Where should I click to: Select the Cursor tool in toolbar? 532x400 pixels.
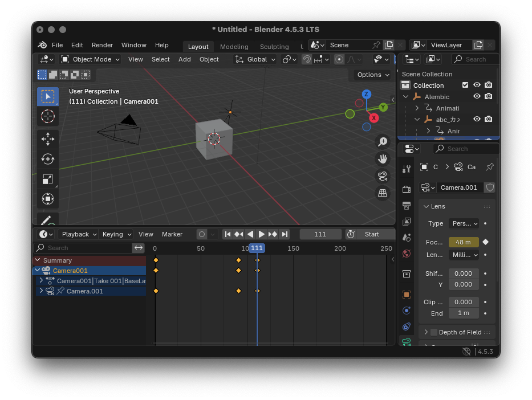[x=48, y=117]
